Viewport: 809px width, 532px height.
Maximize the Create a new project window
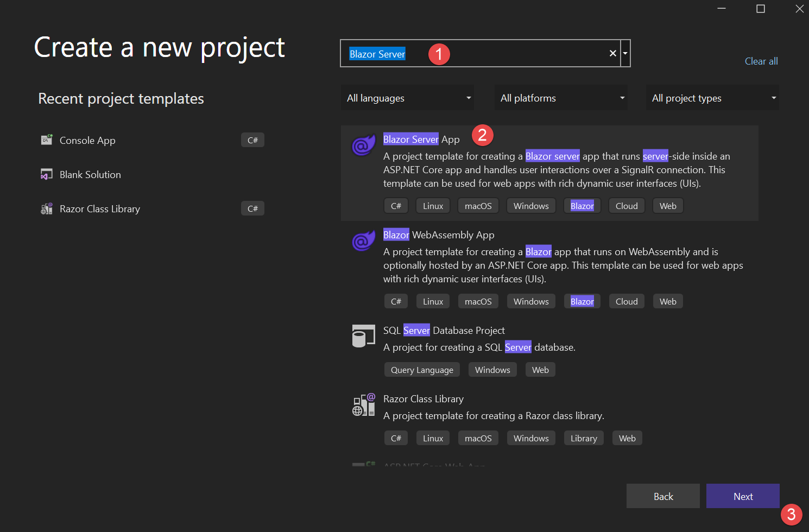[x=760, y=9]
